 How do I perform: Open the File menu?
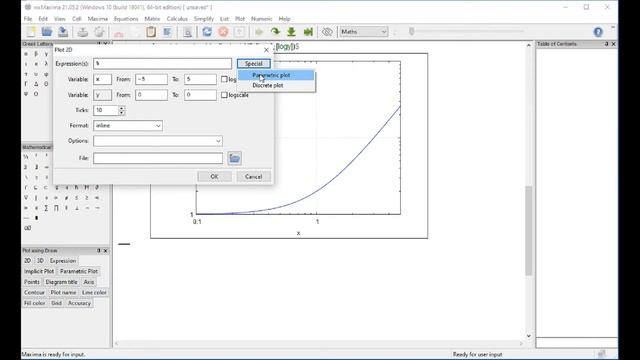28,19
